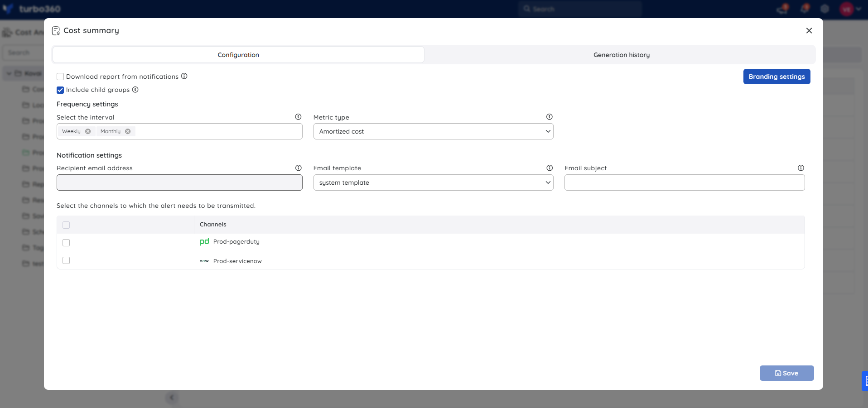Open notifications bell in top bar

pyautogui.click(x=805, y=9)
